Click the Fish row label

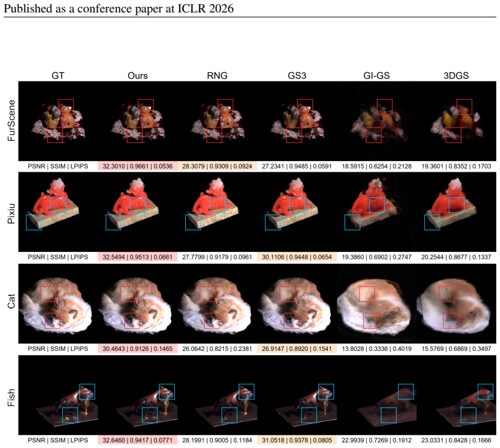click(11, 397)
